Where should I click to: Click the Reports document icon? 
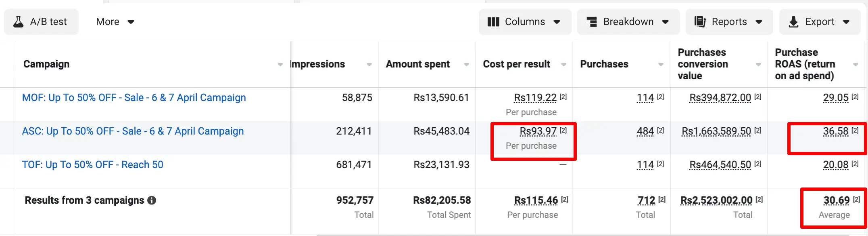click(x=700, y=22)
